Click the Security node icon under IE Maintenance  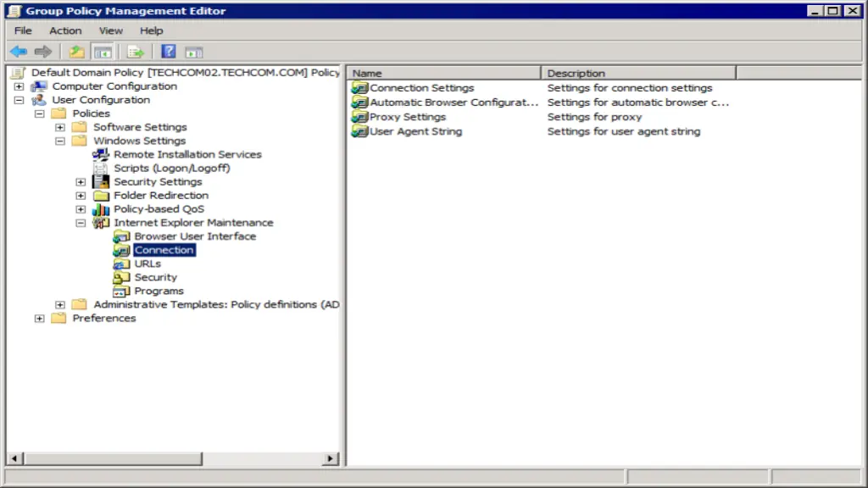click(121, 277)
